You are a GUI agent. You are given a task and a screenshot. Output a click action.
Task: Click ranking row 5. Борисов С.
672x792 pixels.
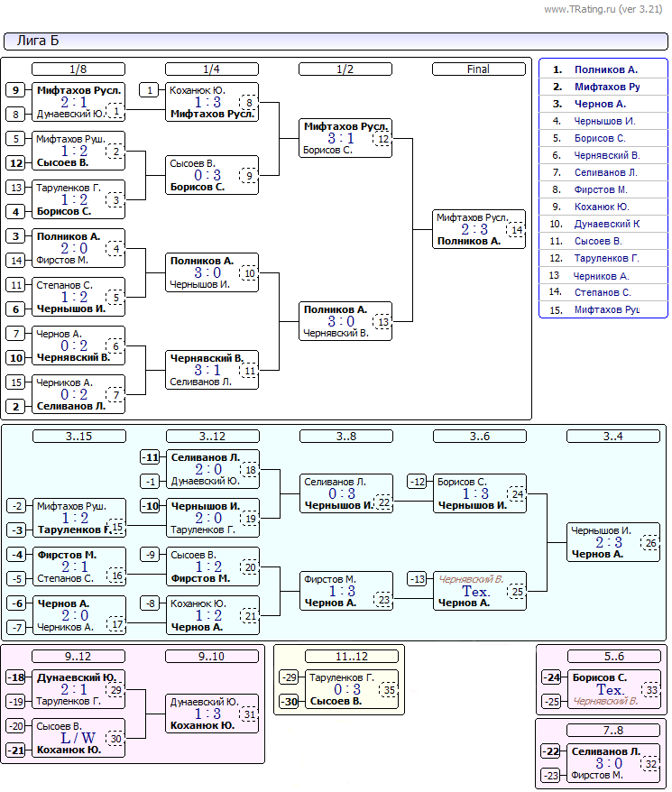coord(603,138)
